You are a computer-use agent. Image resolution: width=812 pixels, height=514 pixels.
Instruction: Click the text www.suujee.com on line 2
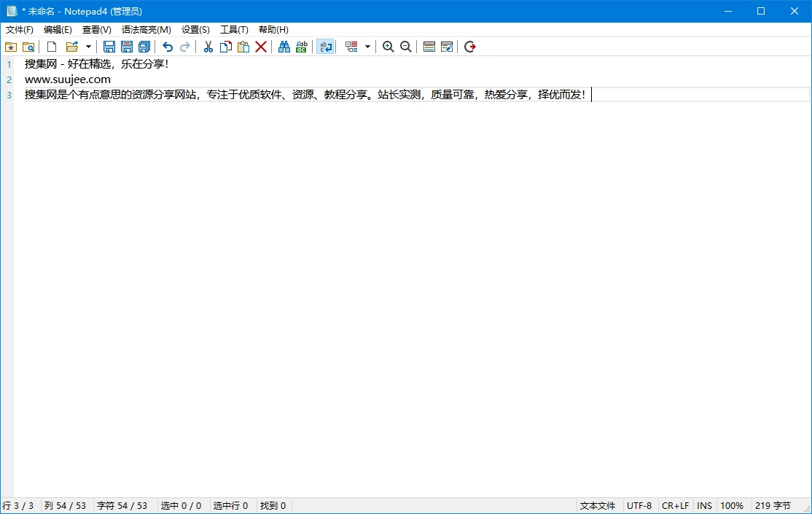[x=67, y=79]
